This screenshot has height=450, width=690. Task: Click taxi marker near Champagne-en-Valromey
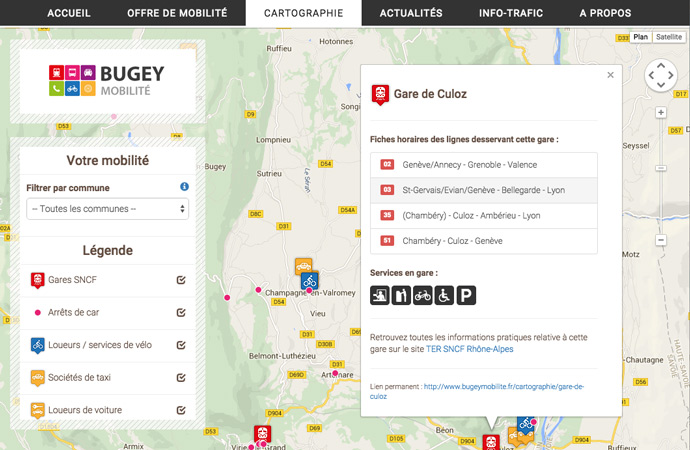coord(303,265)
